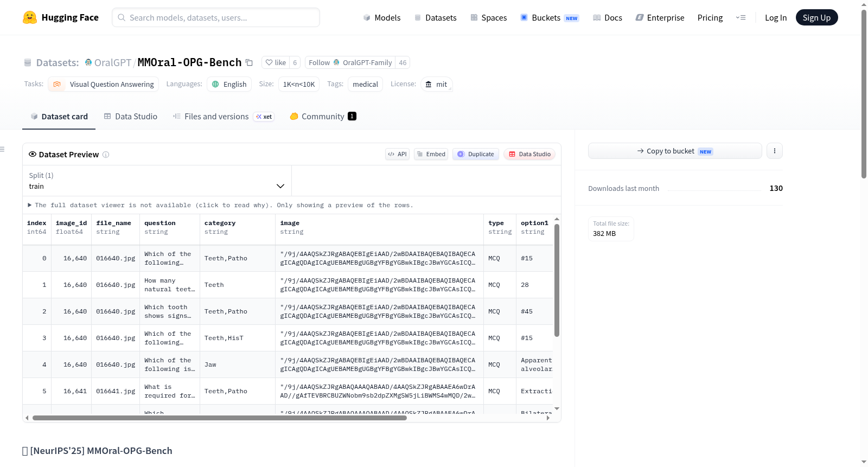
Task: Click the 'Jaw' category cell
Action: pos(238,364)
